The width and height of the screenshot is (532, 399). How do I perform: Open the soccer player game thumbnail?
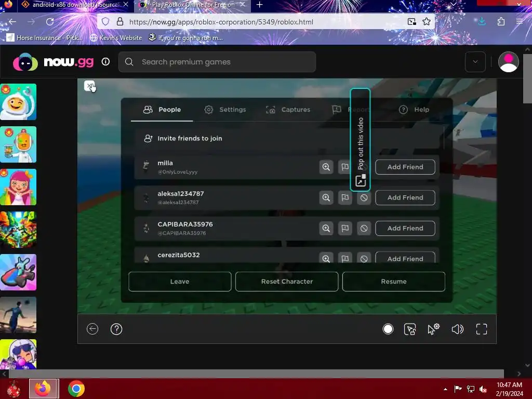(x=18, y=315)
